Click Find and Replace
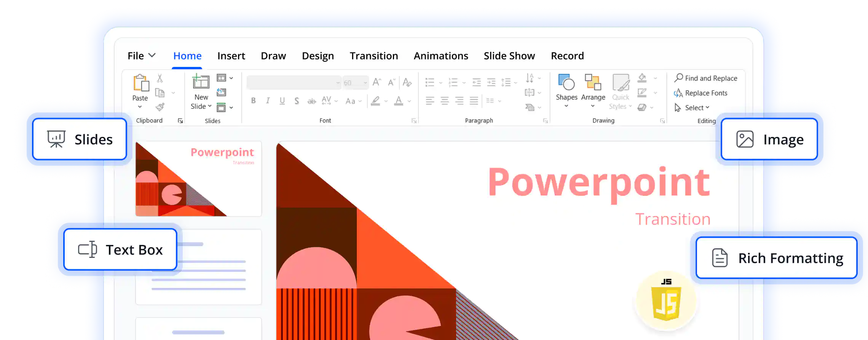The image size is (868, 340). (x=706, y=78)
